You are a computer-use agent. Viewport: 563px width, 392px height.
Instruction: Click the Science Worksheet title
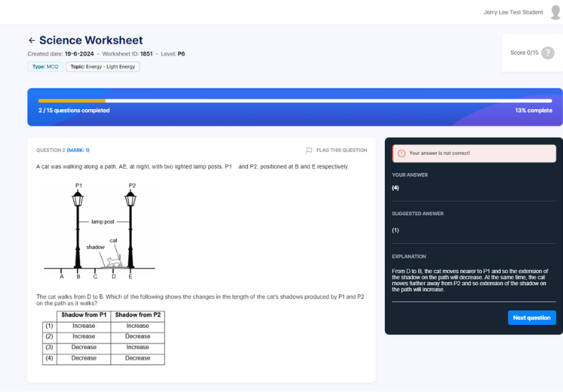pos(91,40)
